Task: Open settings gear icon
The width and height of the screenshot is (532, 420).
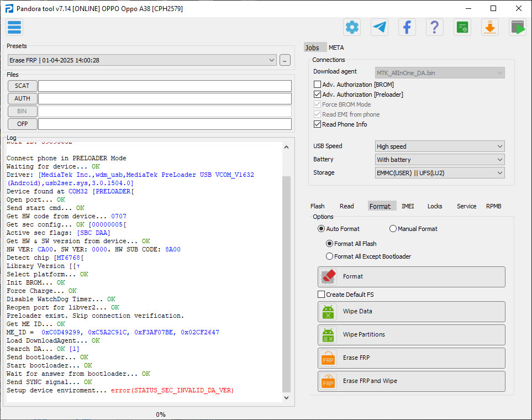Action: [352, 27]
